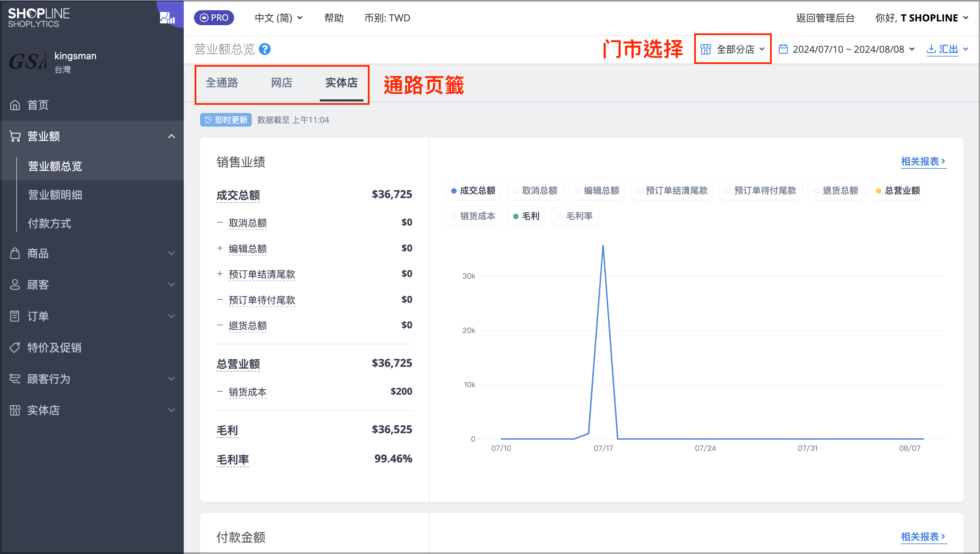This screenshot has width=980, height=554.
Task: Click the calendar icon by date range
Action: coord(783,49)
